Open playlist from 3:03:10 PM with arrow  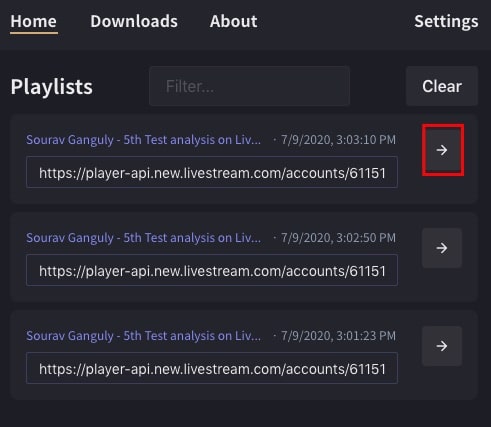click(x=442, y=150)
